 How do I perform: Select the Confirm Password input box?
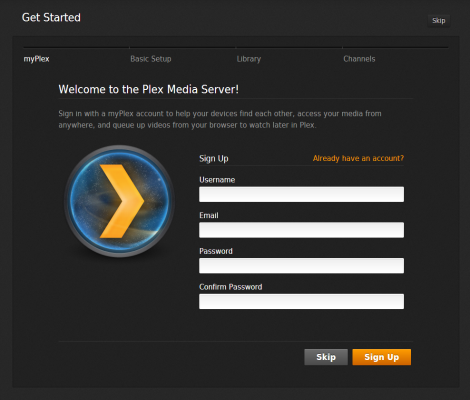pyautogui.click(x=301, y=301)
